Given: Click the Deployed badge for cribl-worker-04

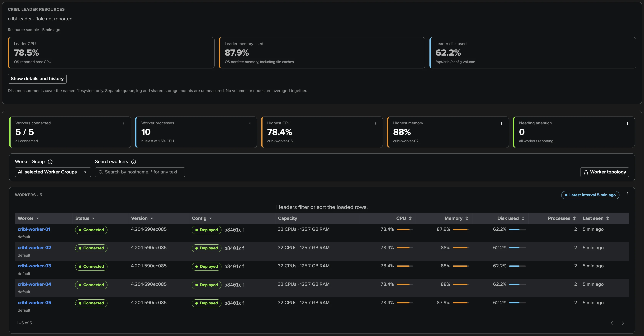Looking at the screenshot, I should pyautogui.click(x=206, y=285).
